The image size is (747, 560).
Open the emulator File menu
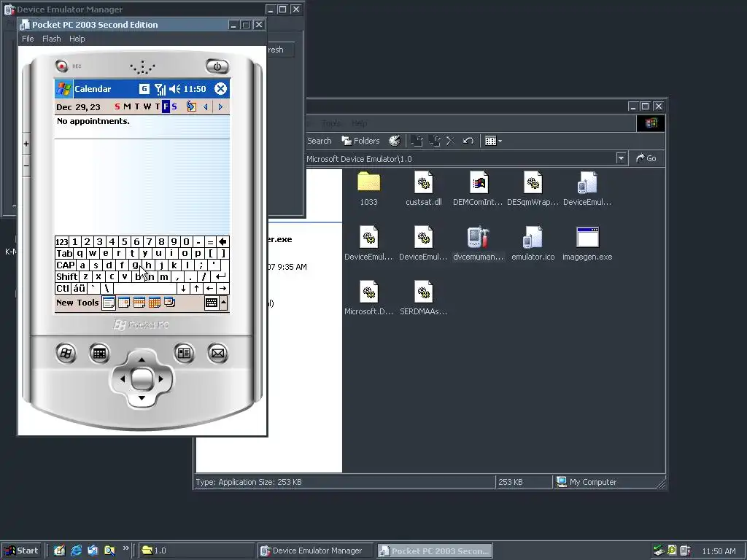[x=28, y=39]
